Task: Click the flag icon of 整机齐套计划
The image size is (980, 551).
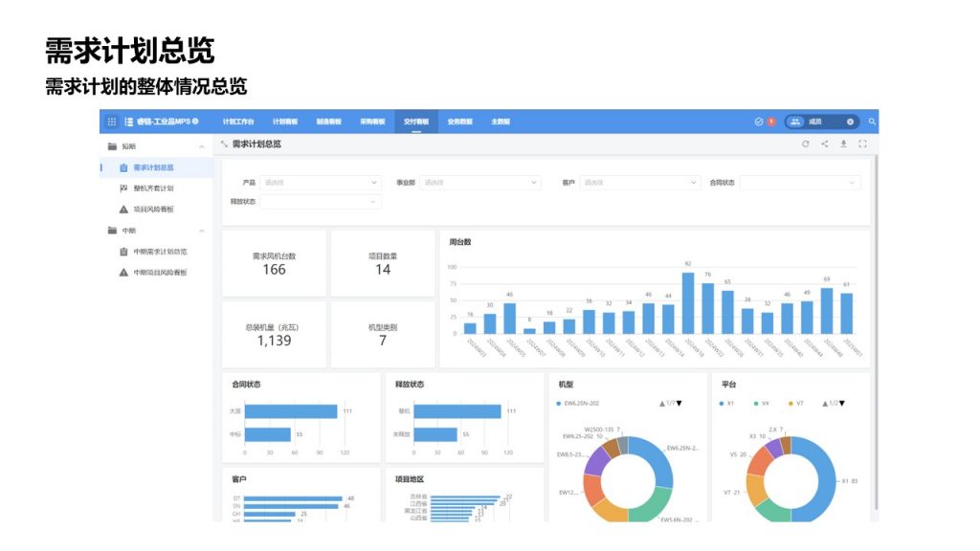Action: click(123, 188)
